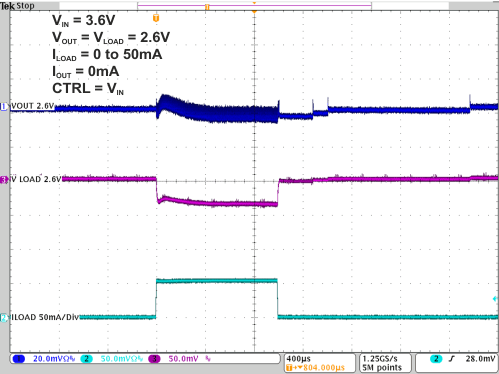The image size is (499, 374).
Task: Click the trigger source channel 2 badge
Action: (436, 359)
